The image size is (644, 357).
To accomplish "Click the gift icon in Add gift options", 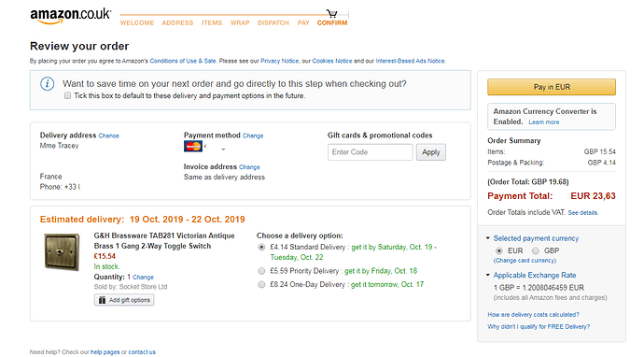I will (102, 300).
